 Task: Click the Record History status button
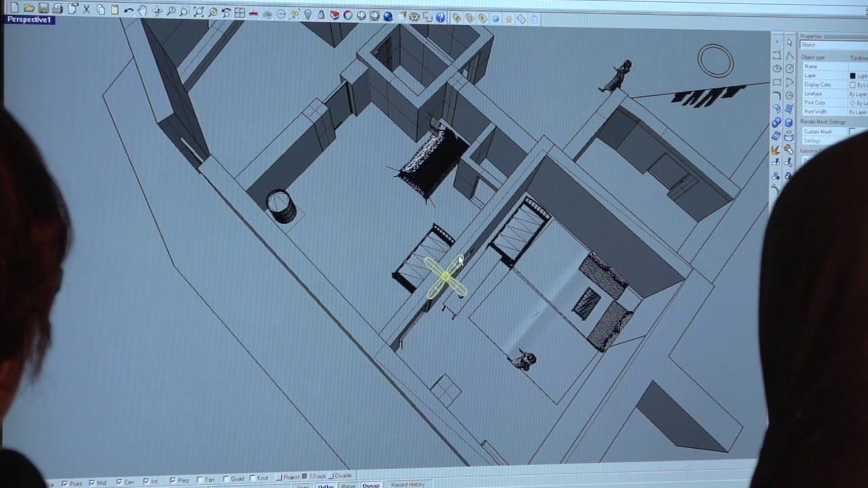[x=407, y=485]
